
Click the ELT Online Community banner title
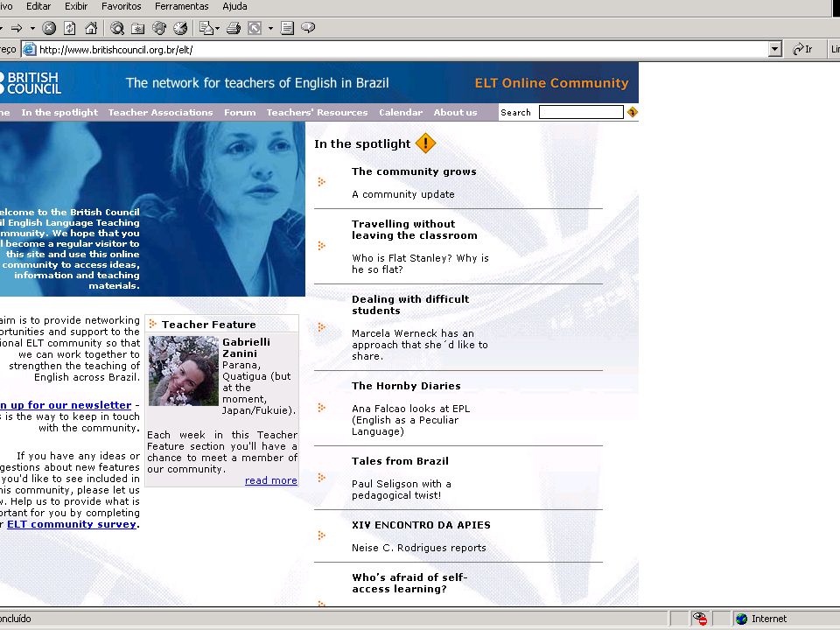(x=552, y=83)
